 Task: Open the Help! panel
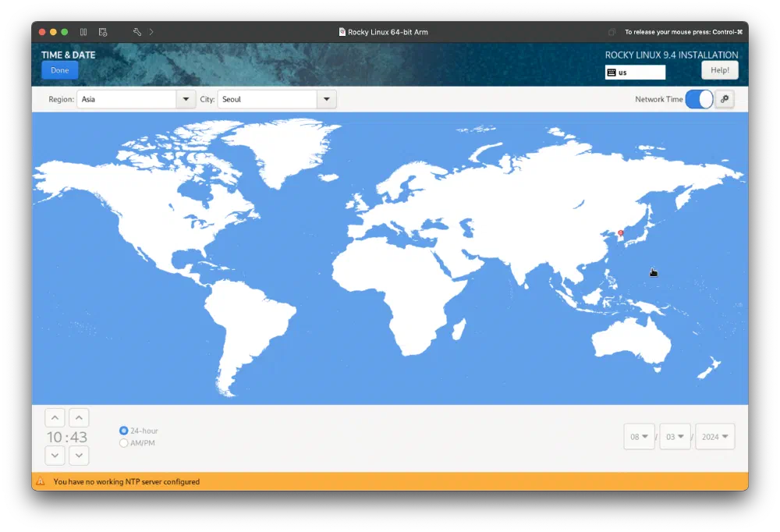(x=719, y=69)
